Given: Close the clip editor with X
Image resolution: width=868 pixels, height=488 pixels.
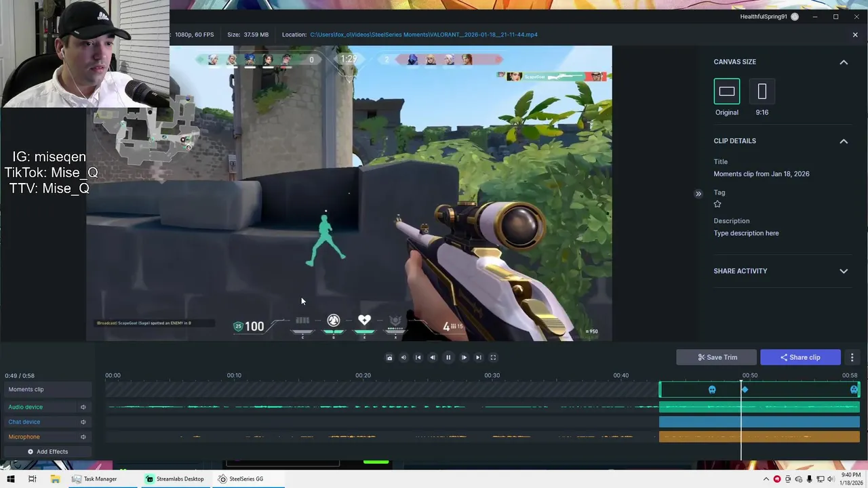Looking at the screenshot, I should point(855,35).
